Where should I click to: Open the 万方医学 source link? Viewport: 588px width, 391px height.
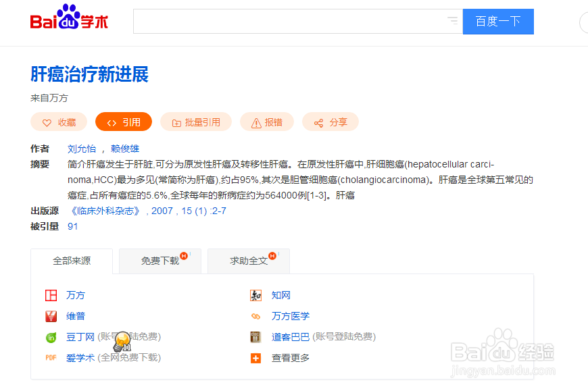(x=291, y=317)
